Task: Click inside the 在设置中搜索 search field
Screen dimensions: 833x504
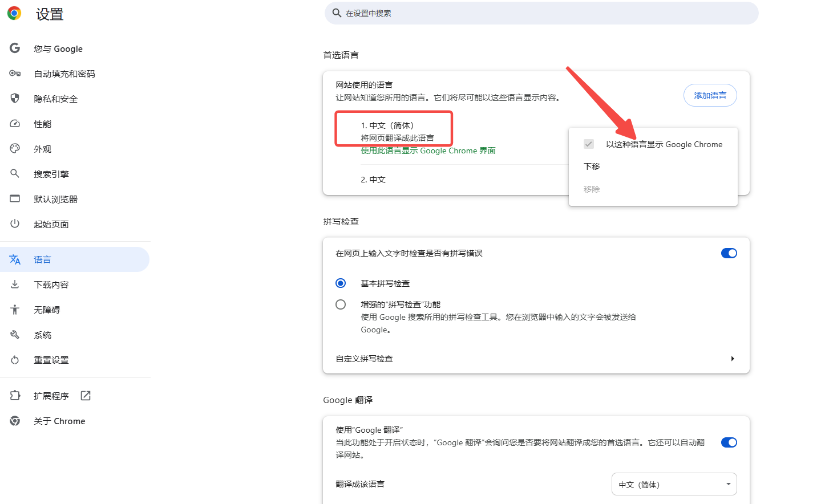Action: click(x=541, y=13)
